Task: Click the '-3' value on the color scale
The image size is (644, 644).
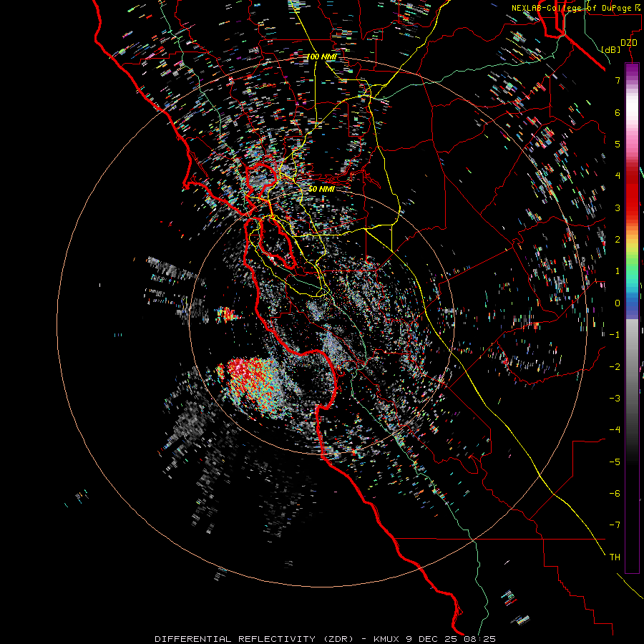Action: pos(615,399)
